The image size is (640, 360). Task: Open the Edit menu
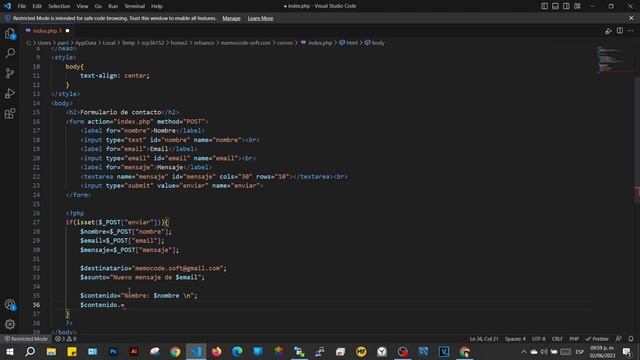tap(37, 6)
